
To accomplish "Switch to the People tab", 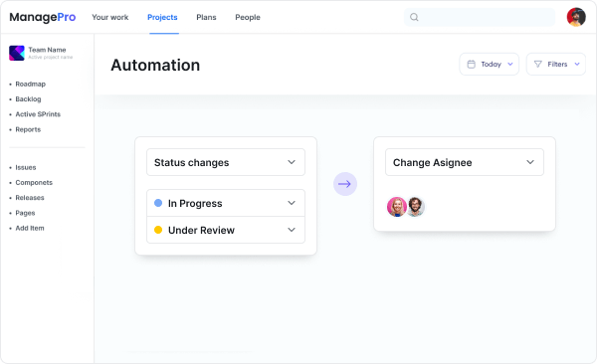I will click(x=248, y=17).
